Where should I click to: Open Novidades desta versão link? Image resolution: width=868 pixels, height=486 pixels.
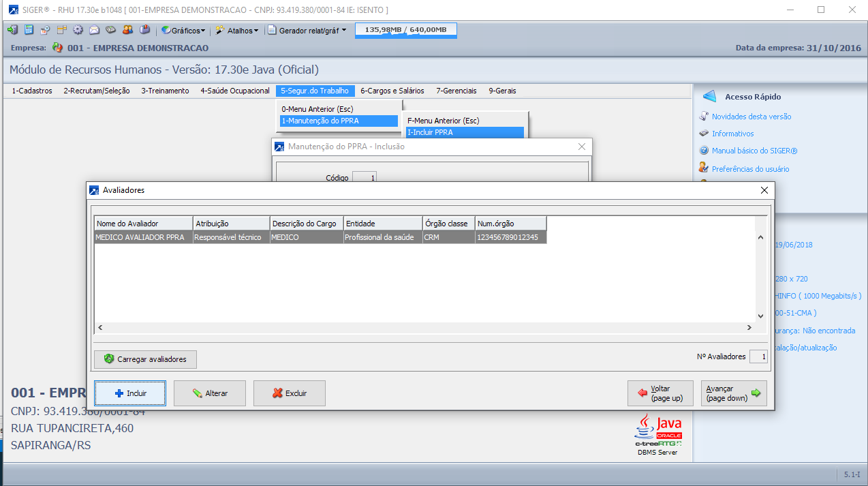point(751,117)
